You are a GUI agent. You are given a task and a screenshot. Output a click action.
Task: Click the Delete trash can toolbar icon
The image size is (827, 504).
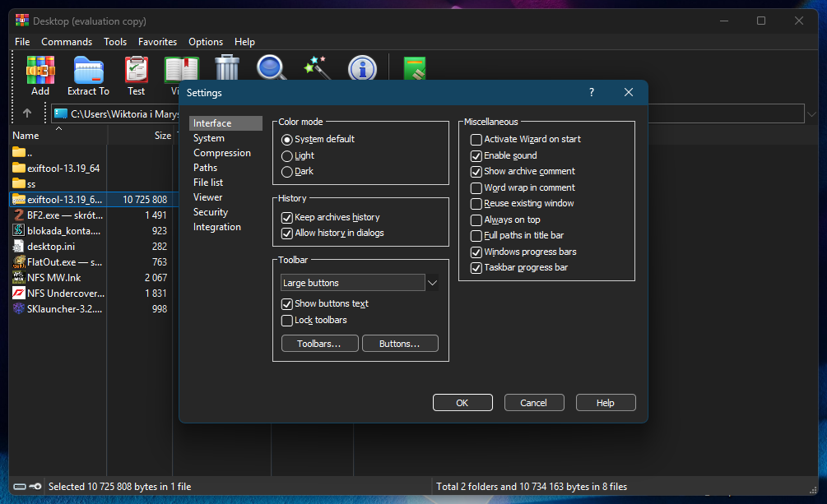tap(227, 67)
